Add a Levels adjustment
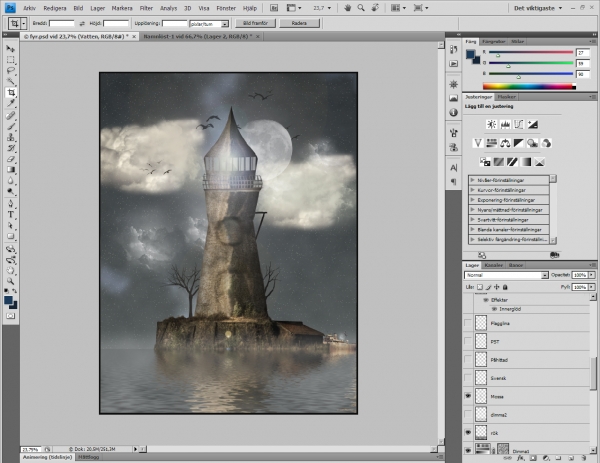Screen dimensions: 600x463 505,124
